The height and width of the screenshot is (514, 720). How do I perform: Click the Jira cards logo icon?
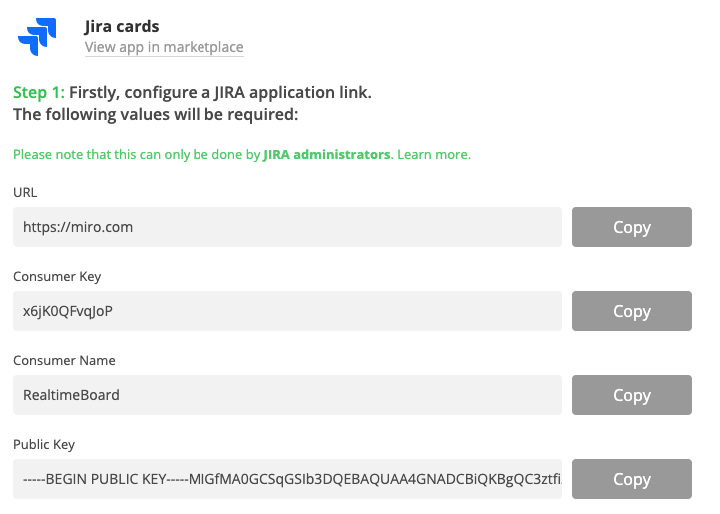coord(33,37)
